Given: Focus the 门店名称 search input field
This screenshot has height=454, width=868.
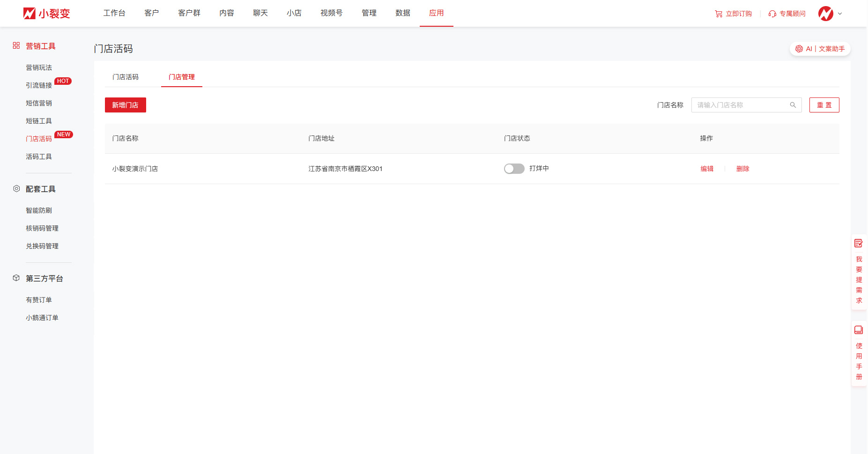Looking at the screenshot, I should pyautogui.click(x=740, y=105).
